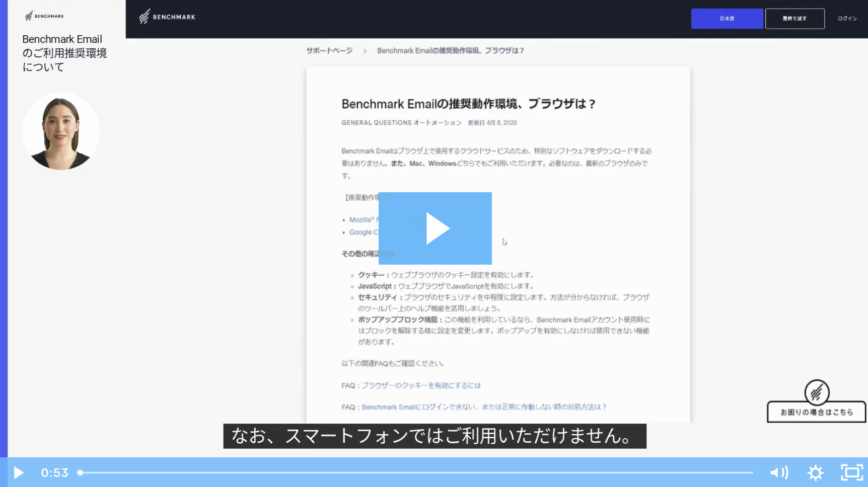Open the Mozilla Firefox link

tap(363, 220)
